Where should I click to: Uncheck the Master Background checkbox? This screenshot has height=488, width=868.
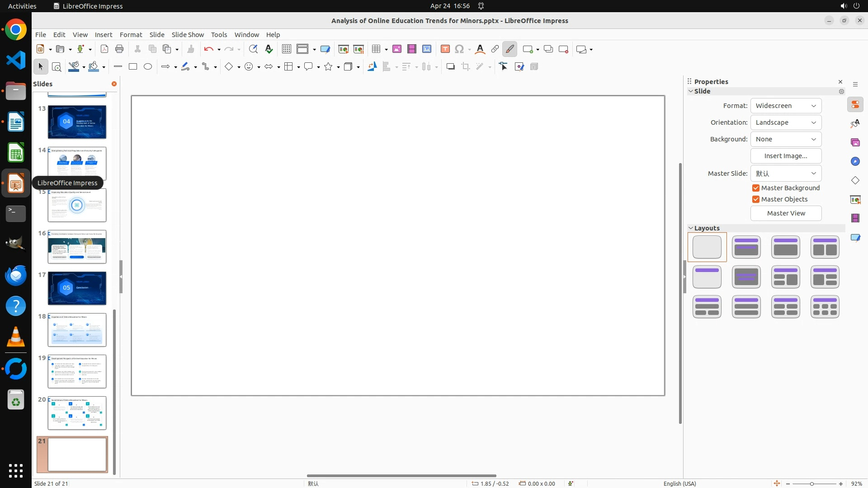click(x=756, y=188)
